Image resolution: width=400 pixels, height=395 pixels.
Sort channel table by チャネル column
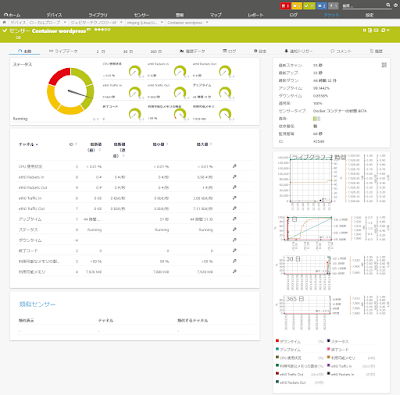coord(28,144)
